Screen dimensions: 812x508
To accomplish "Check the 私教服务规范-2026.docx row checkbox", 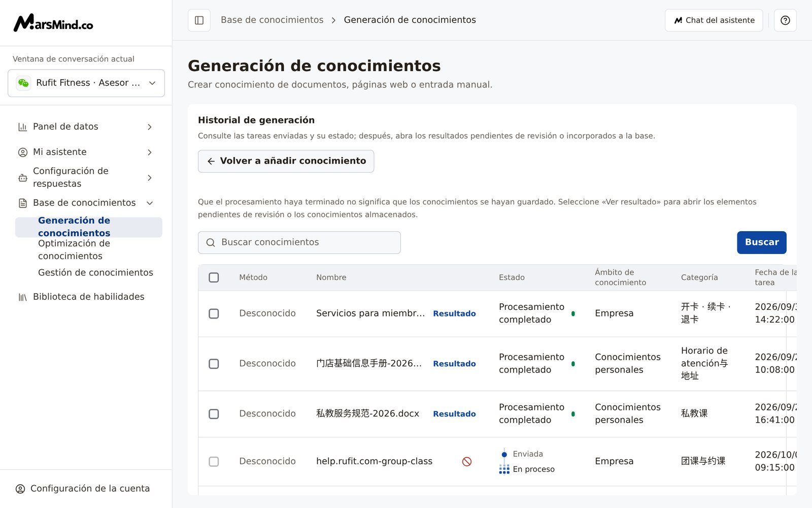I will [214, 414].
